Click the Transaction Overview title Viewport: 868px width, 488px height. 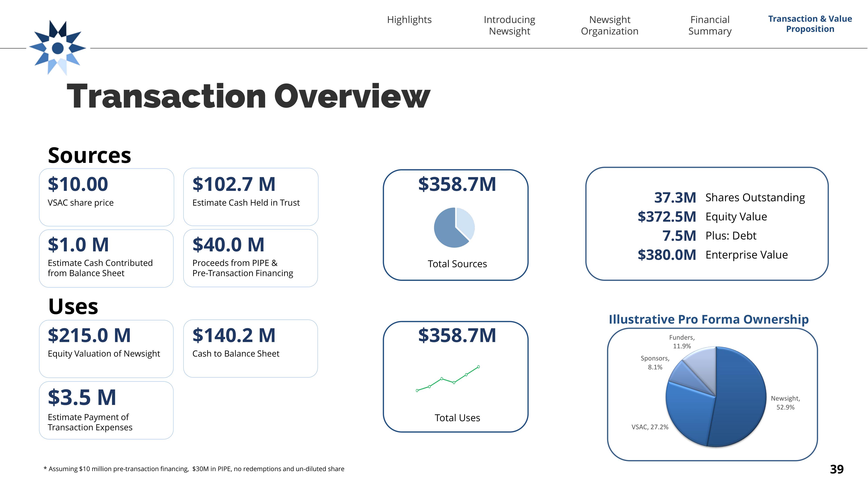[248, 96]
